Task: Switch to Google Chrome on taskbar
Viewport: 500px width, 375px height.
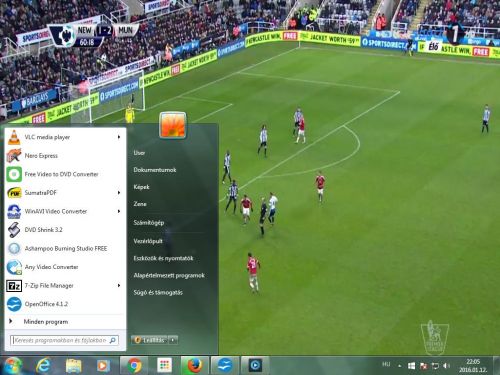Action: point(134,366)
